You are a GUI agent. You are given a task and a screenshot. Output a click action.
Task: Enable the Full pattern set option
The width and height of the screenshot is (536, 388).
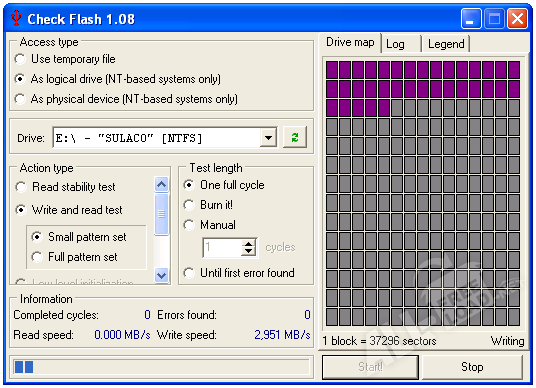click(x=74, y=257)
